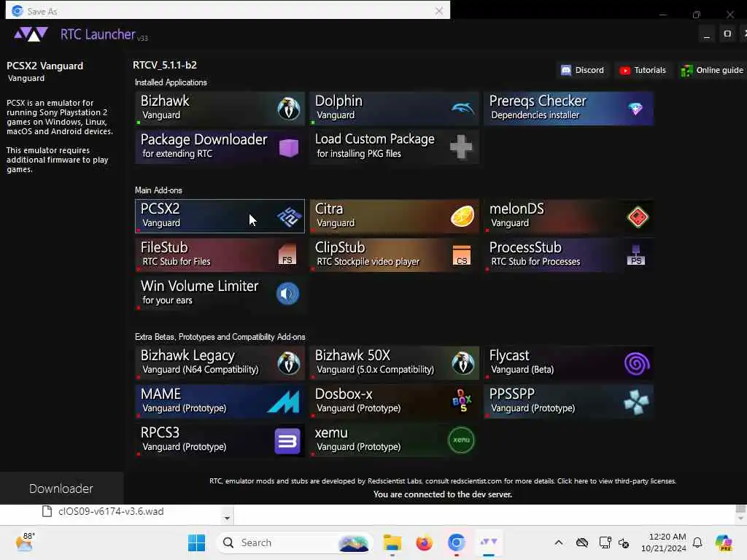Select Bizhawk Legacy N64 Compatibility add-on
The width and height of the screenshot is (747, 560).
220,363
